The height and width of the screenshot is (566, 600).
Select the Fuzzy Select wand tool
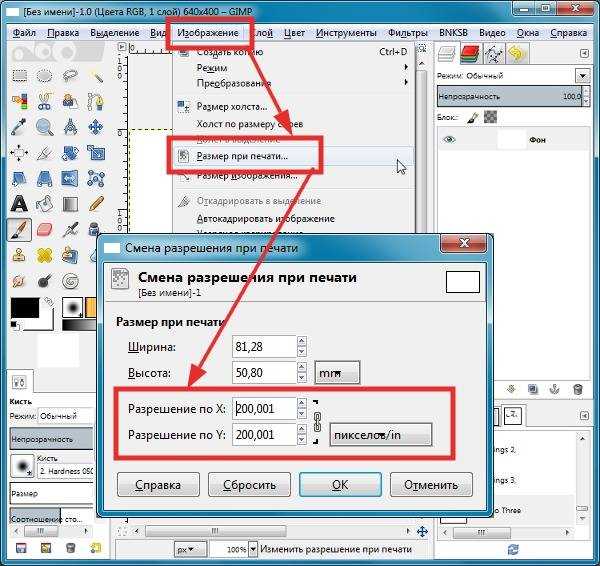[x=96, y=76]
